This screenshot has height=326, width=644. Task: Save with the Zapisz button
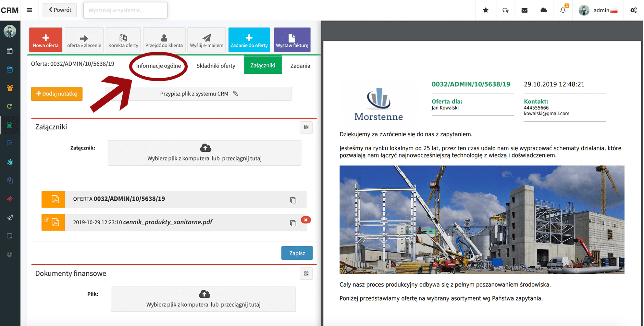(297, 253)
